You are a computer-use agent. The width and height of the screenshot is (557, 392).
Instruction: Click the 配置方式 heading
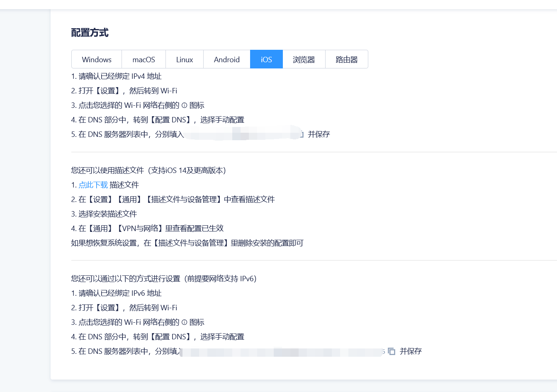click(x=90, y=33)
